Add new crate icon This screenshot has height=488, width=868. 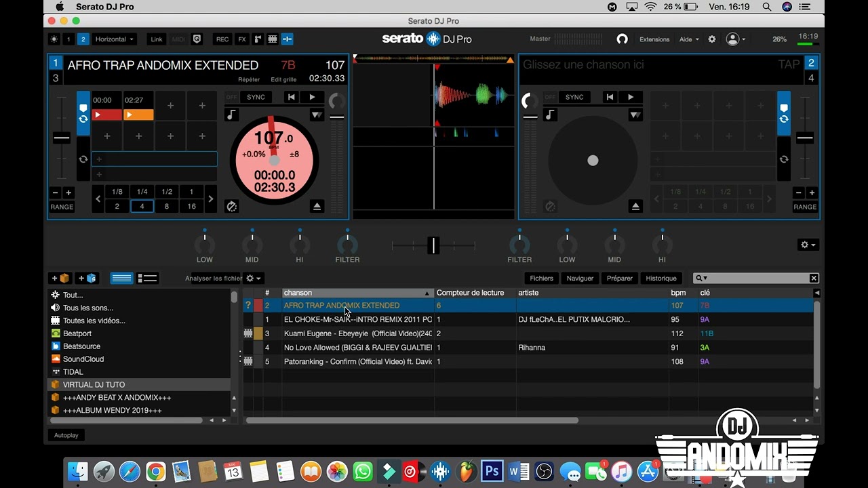[x=60, y=279]
